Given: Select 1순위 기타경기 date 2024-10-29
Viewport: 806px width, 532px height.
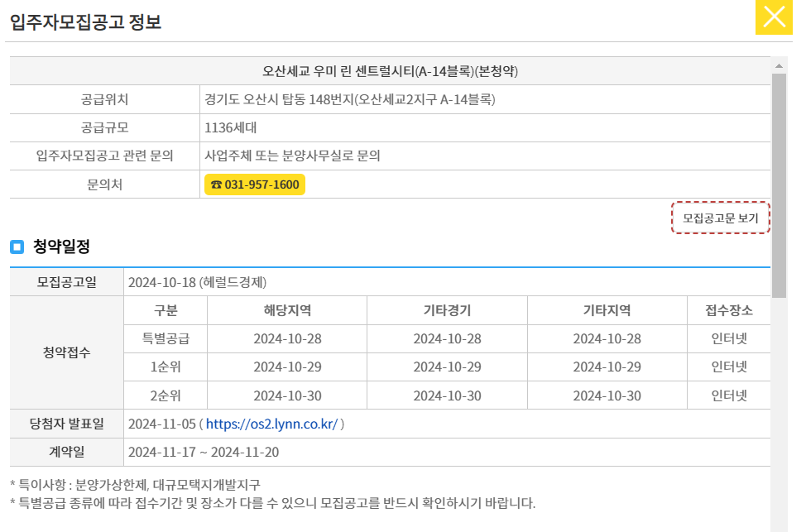Looking at the screenshot, I should (447, 367).
